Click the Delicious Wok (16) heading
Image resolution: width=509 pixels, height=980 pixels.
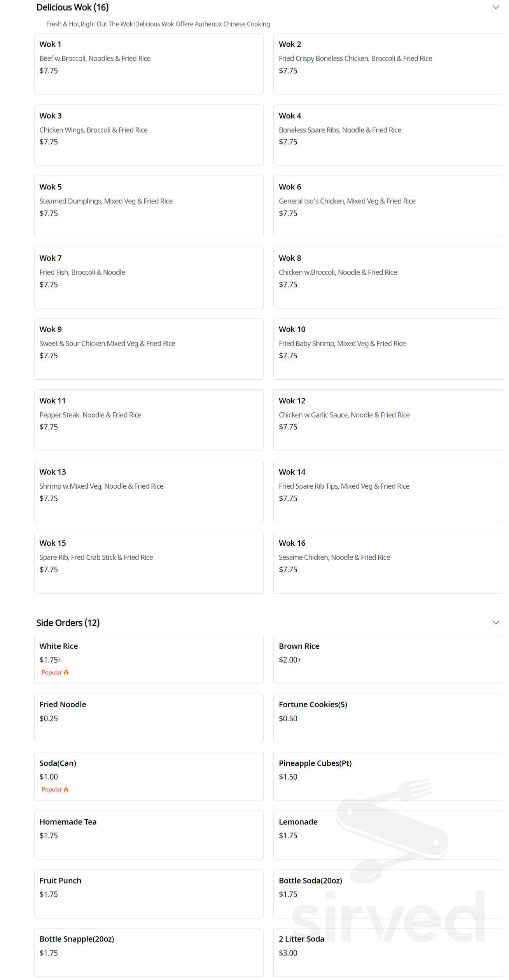[x=72, y=7]
